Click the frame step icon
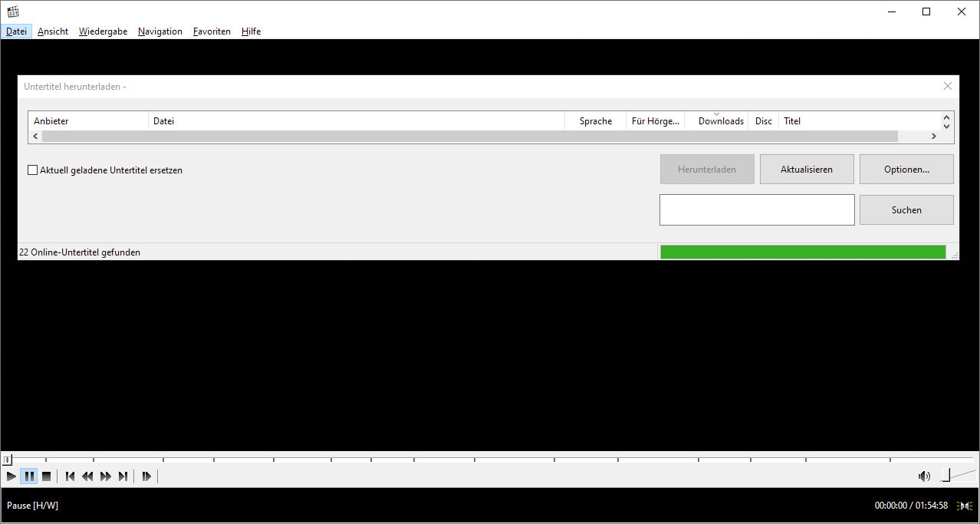This screenshot has width=980, height=524. click(146, 476)
